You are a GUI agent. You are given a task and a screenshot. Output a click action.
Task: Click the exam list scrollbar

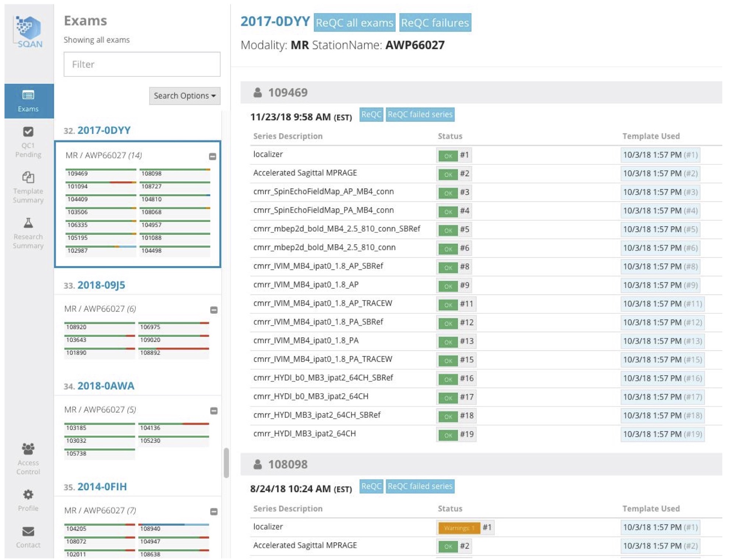pos(226,462)
